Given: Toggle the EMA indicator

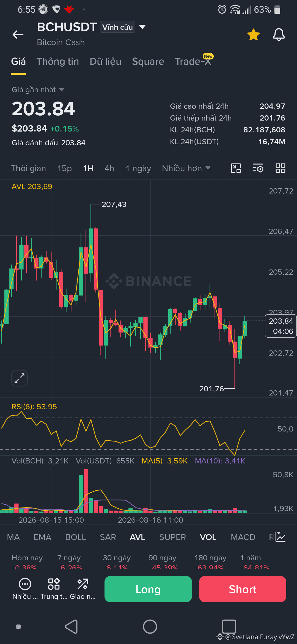Looking at the screenshot, I should click(x=42, y=537).
